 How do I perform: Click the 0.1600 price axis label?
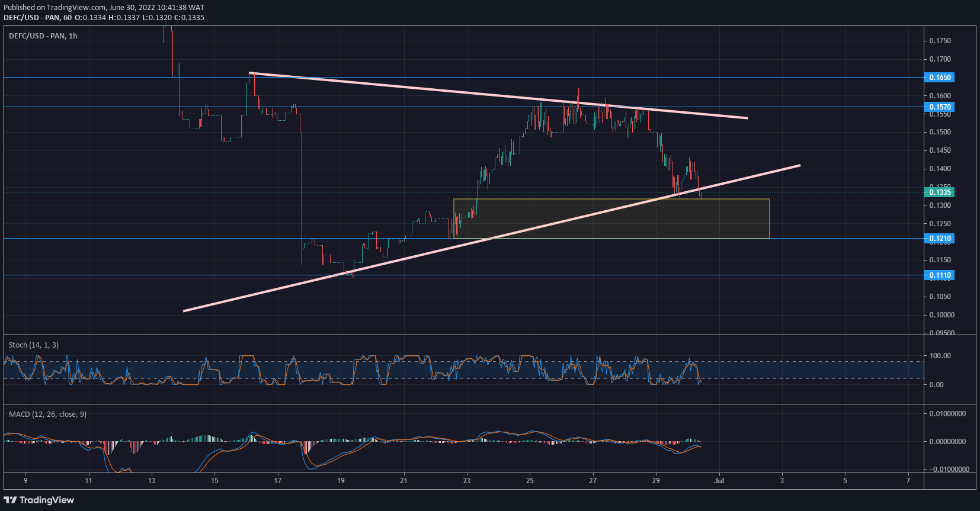pyautogui.click(x=940, y=96)
